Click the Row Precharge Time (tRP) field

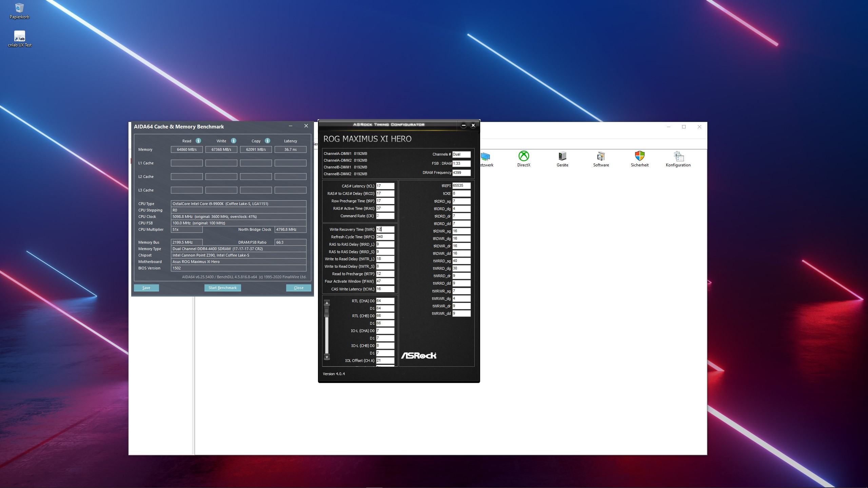click(385, 201)
